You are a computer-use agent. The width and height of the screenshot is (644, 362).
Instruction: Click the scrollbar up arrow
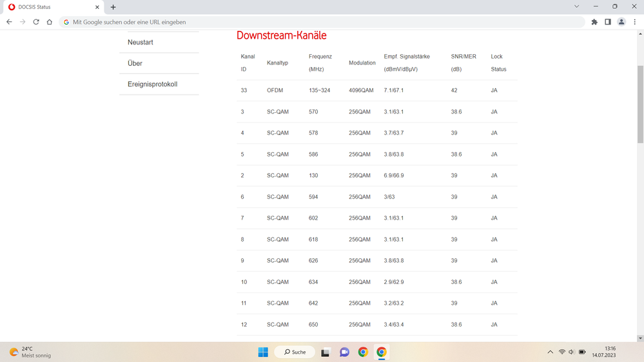pos(640,33)
